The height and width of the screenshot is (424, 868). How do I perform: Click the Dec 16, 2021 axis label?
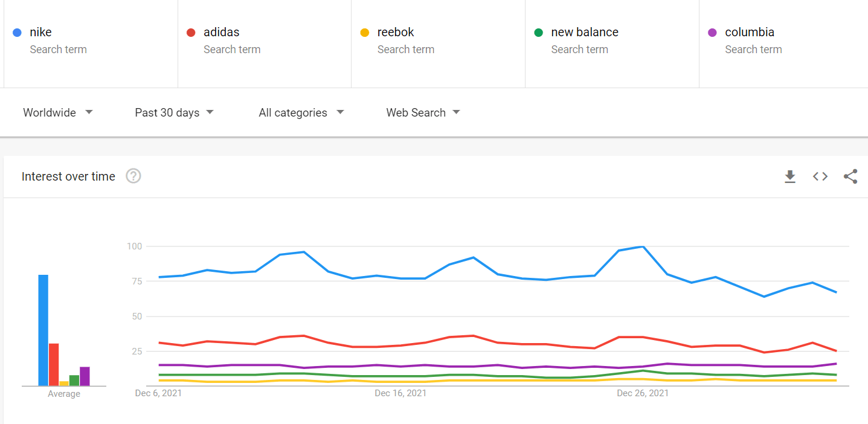[x=400, y=393]
